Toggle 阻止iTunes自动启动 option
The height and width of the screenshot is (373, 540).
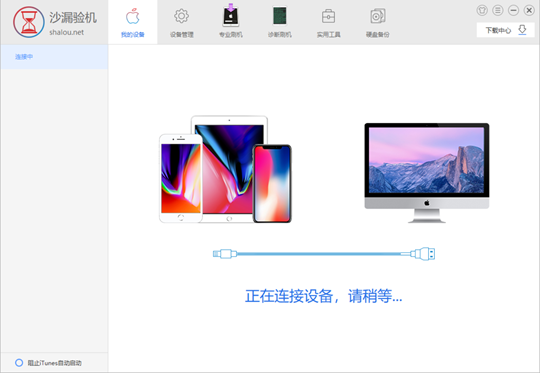pyautogui.click(x=19, y=363)
